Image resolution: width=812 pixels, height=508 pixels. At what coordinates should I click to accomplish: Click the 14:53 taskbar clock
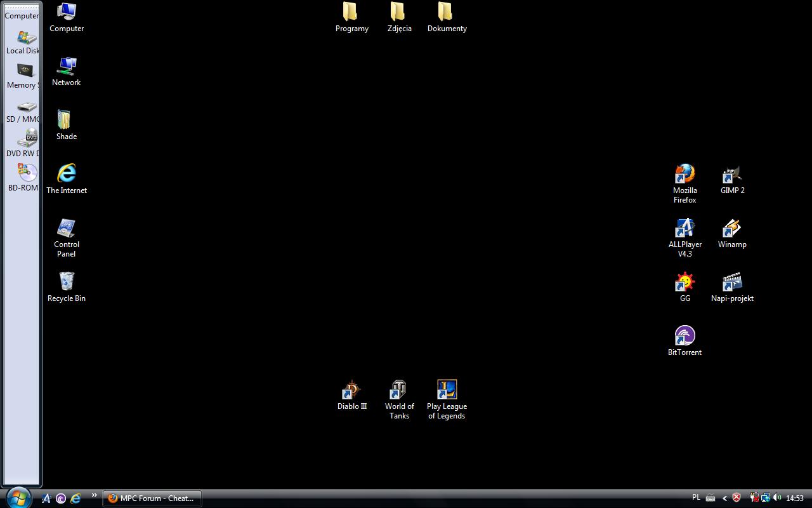pos(795,498)
